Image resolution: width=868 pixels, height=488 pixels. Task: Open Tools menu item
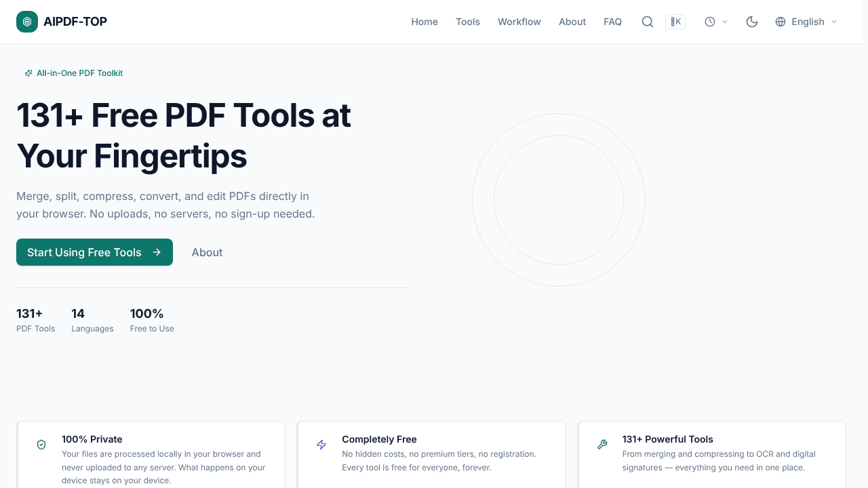pyautogui.click(x=468, y=22)
